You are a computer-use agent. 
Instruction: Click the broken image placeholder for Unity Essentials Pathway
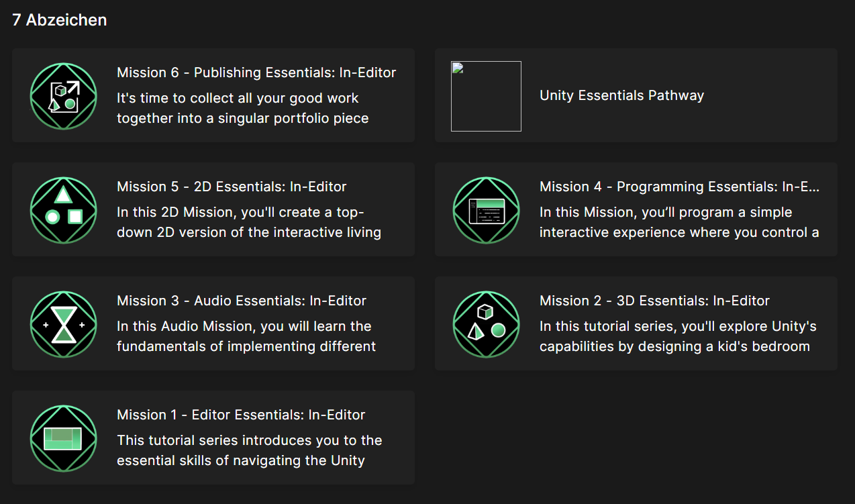click(486, 95)
